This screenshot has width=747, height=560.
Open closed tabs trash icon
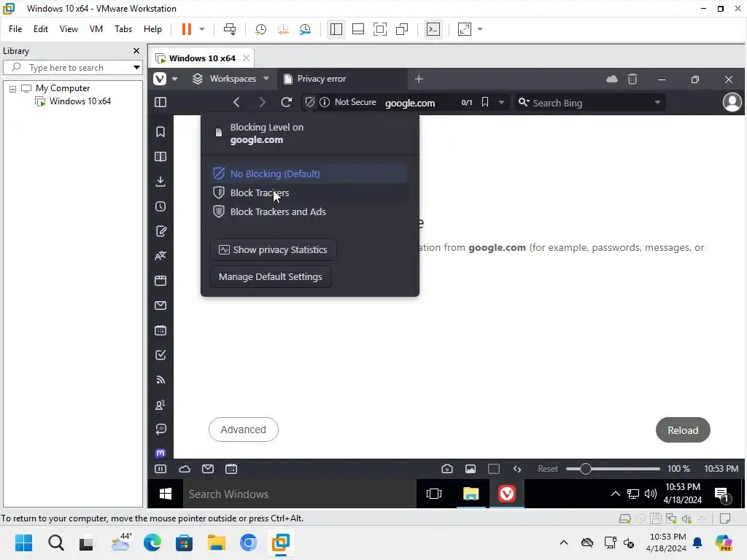tap(632, 79)
